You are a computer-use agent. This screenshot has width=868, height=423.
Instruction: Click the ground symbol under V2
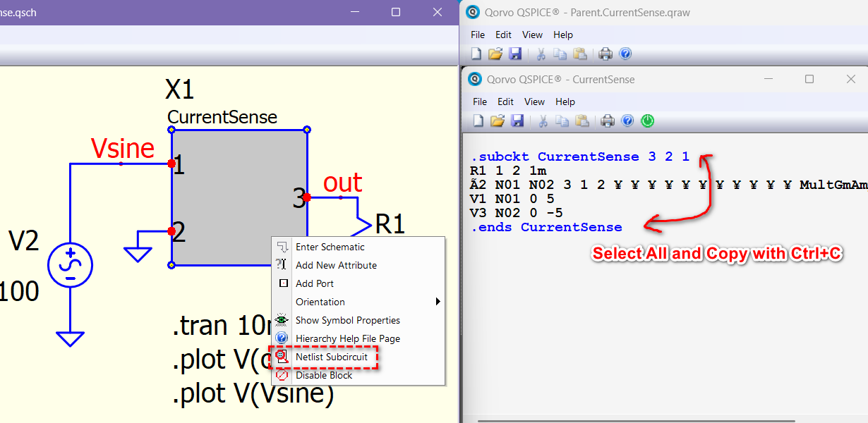[x=70, y=338]
